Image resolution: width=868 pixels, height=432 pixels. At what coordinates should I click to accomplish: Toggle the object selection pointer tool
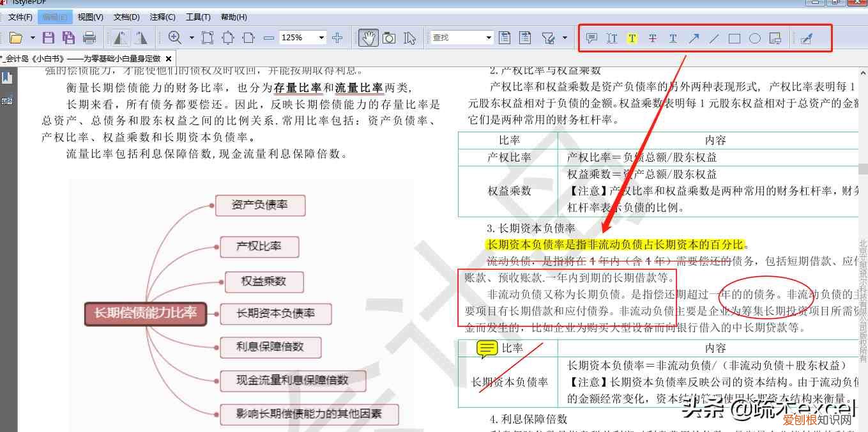tap(409, 38)
